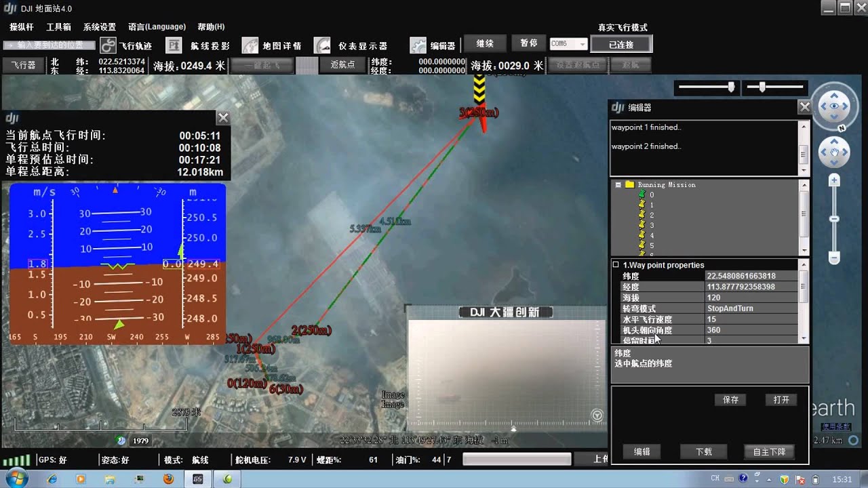Open the 操纵杆 (joystick) menu
The width and height of the screenshot is (868, 488).
tap(21, 26)
